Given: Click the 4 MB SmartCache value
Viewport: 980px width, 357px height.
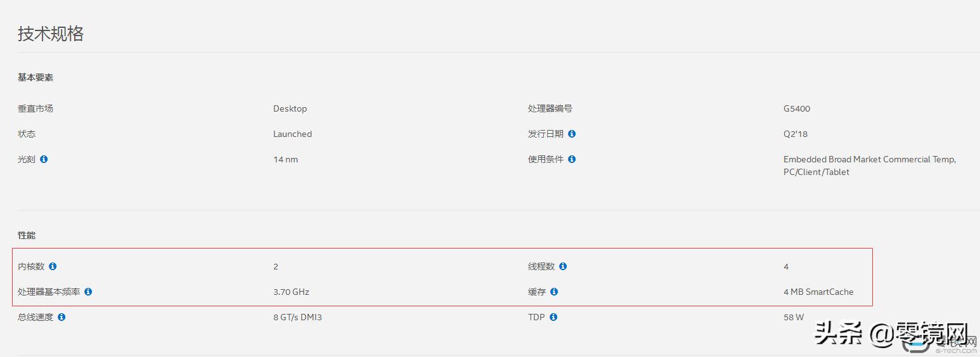Looking at the screenshot, I should tap(818, 292).
